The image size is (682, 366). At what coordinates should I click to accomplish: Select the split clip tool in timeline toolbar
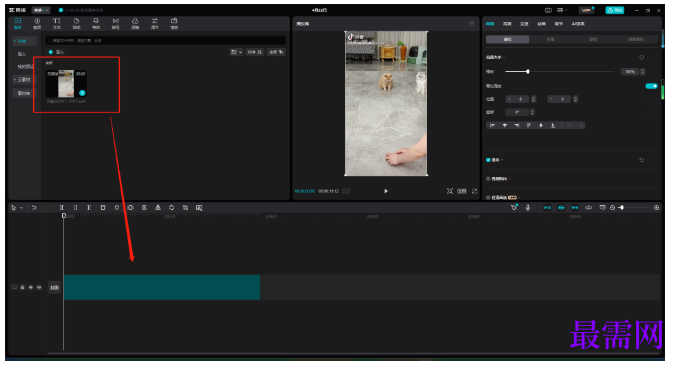(61, 208)
